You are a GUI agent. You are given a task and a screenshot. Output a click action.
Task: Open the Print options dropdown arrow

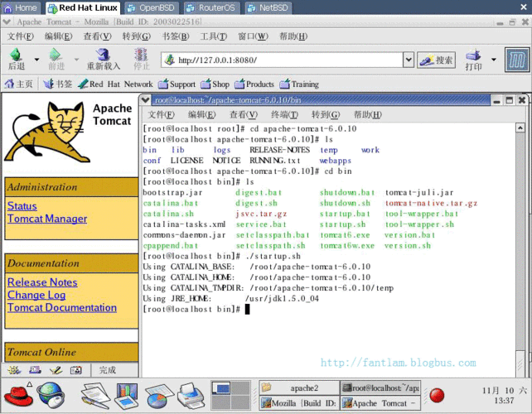(x=494, y=60)
